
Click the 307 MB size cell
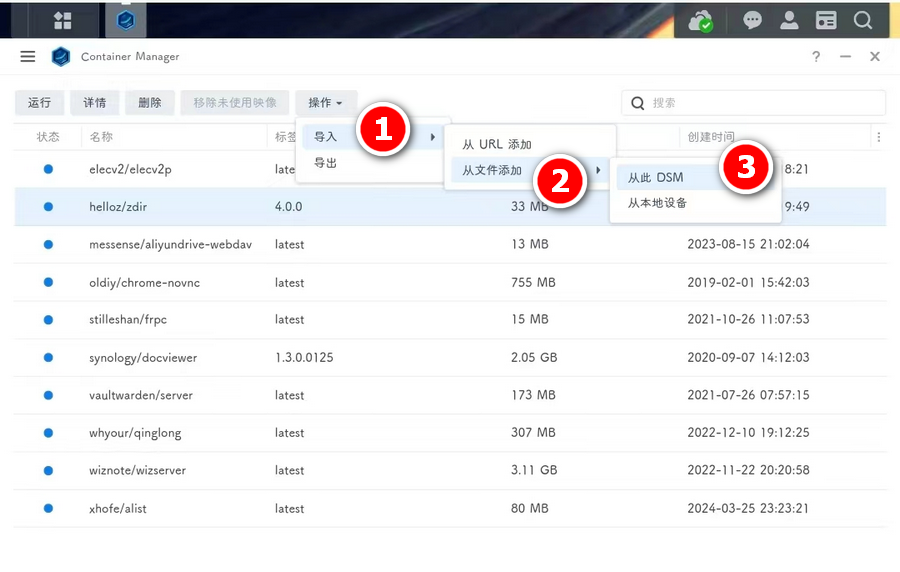click(x=533, y=432)
